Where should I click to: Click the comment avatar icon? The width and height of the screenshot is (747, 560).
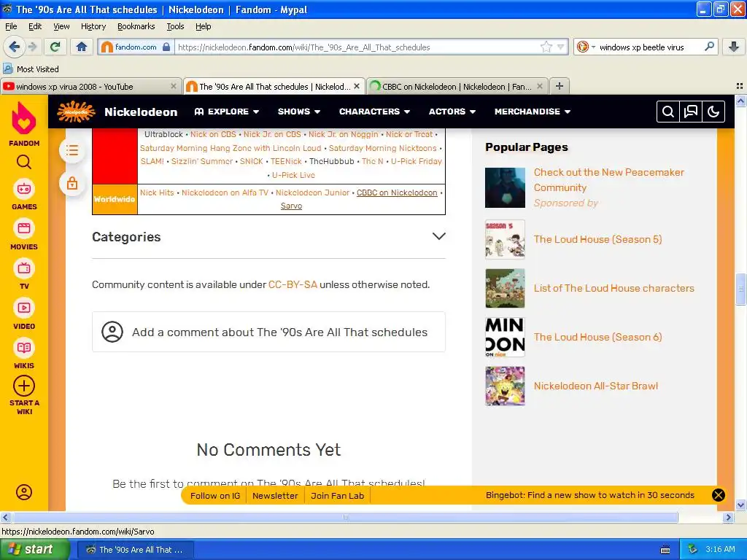(112, 332)
